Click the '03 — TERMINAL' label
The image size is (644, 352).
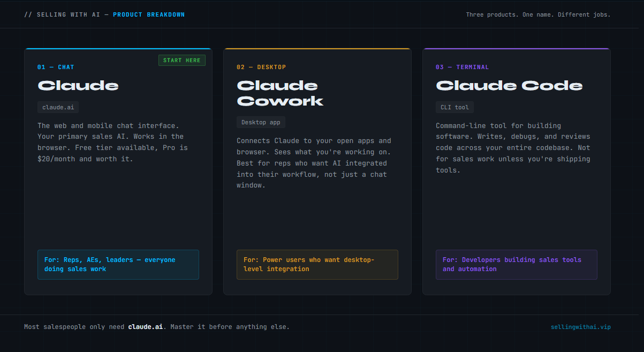pyautogui.click(x=462, y=67)
